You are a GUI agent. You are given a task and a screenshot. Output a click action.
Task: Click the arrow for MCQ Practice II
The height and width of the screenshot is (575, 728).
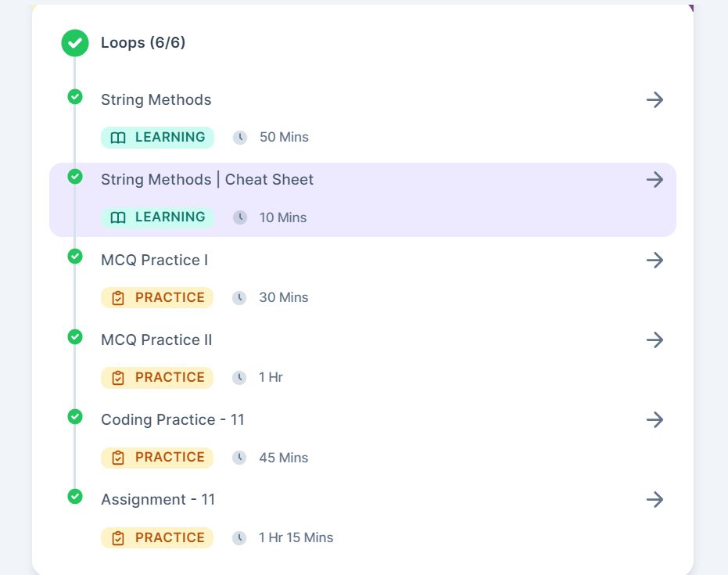click(x=654, y=340)
